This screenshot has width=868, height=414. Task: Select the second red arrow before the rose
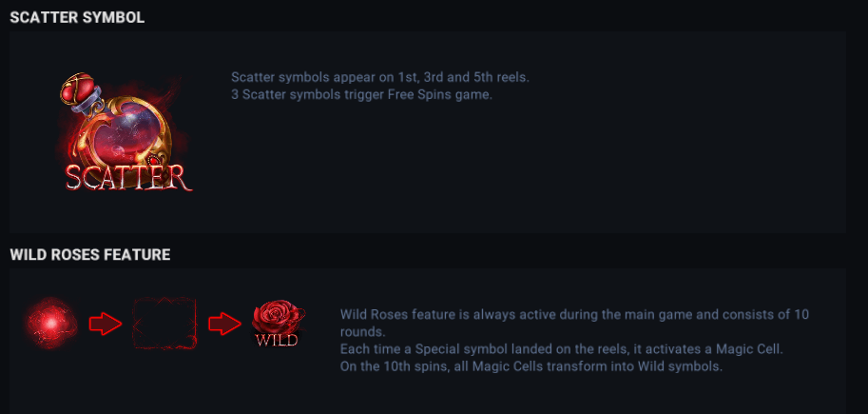click(225, 325)
